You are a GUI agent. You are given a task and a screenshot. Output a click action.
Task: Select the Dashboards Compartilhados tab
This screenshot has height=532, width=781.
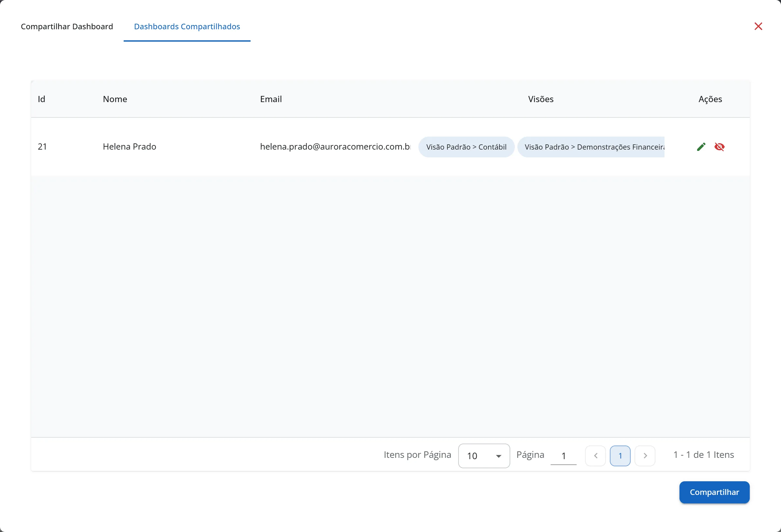(187, 27)
